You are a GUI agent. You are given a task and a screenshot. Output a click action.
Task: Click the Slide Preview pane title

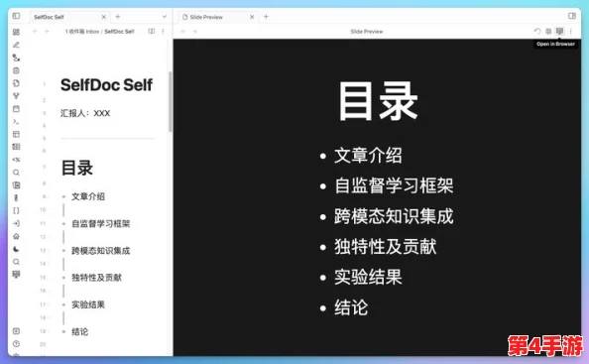[x=367, y=32]
